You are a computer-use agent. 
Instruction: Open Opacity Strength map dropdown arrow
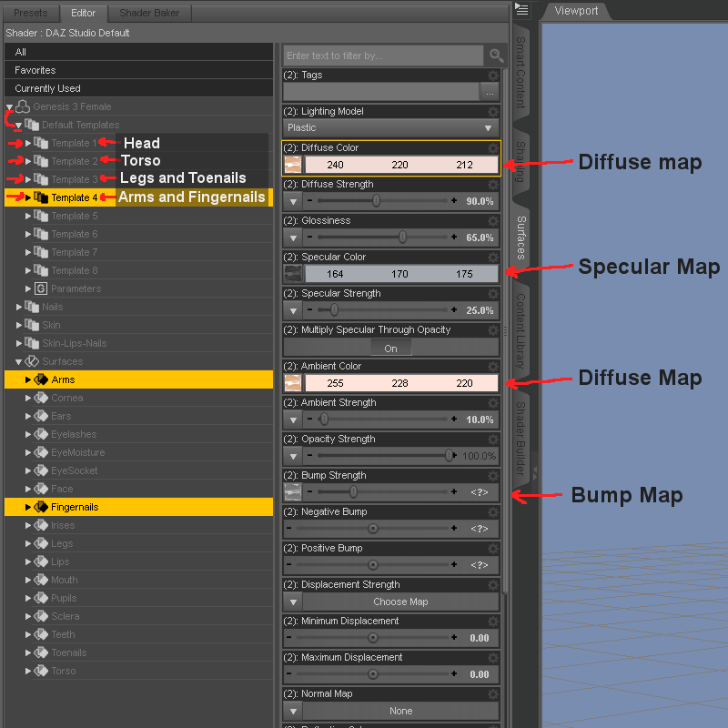point(293,457)
